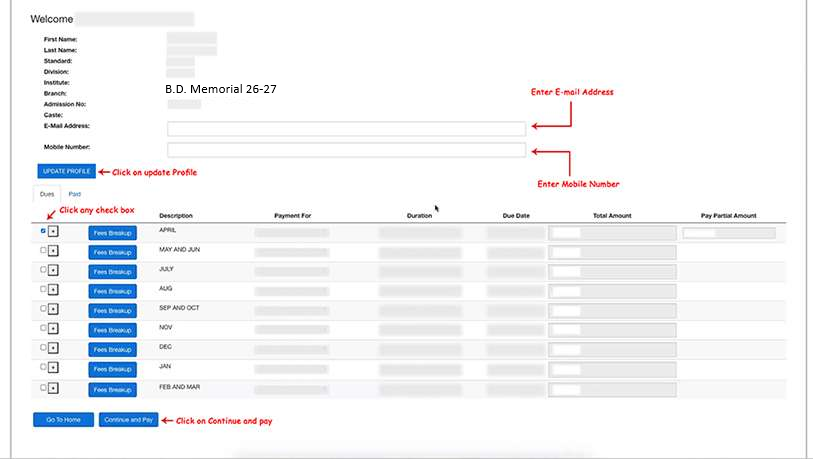Switch to the Paid tab
This screenshot has width=813, height=459.
click(75, 194)
